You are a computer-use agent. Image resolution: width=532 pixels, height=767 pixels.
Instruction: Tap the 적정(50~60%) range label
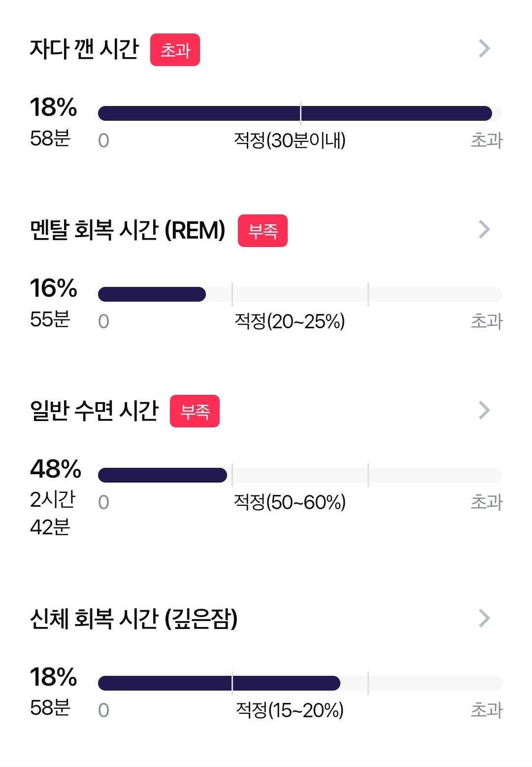click(x=290, y=502)
